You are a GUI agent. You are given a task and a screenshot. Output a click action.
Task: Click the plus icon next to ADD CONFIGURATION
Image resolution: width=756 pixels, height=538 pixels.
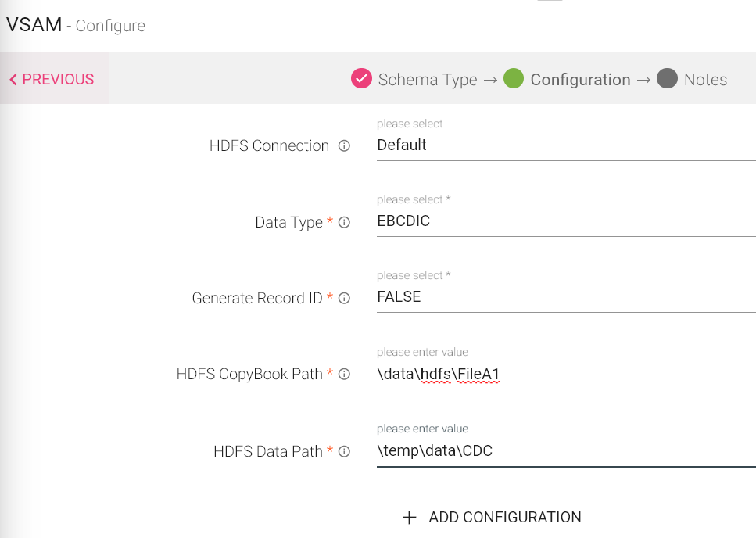(410, 517)
